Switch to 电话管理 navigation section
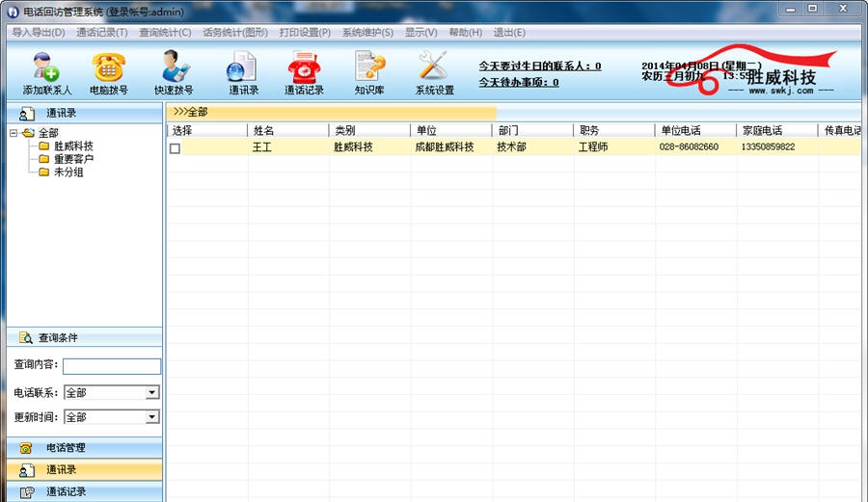868x502 pixels. tap(84, 448)
